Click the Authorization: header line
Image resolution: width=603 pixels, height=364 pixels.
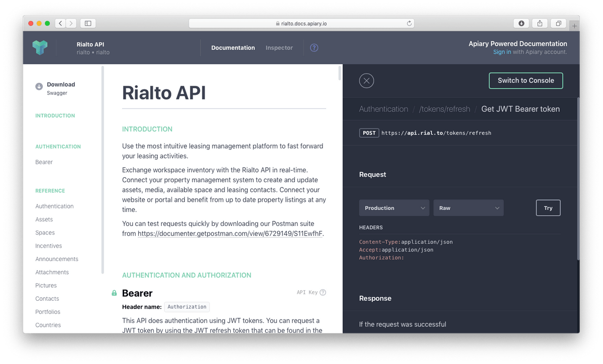(x=381, y=258)
